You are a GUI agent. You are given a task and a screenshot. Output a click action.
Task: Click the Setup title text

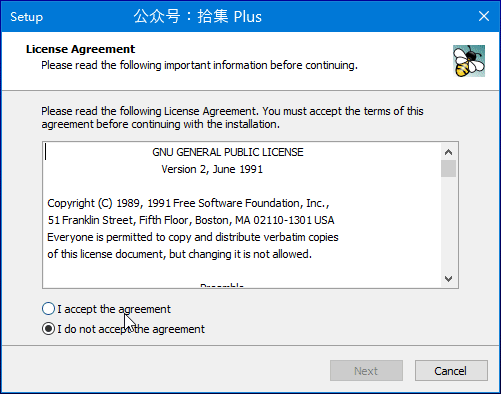tap(27, 17)
